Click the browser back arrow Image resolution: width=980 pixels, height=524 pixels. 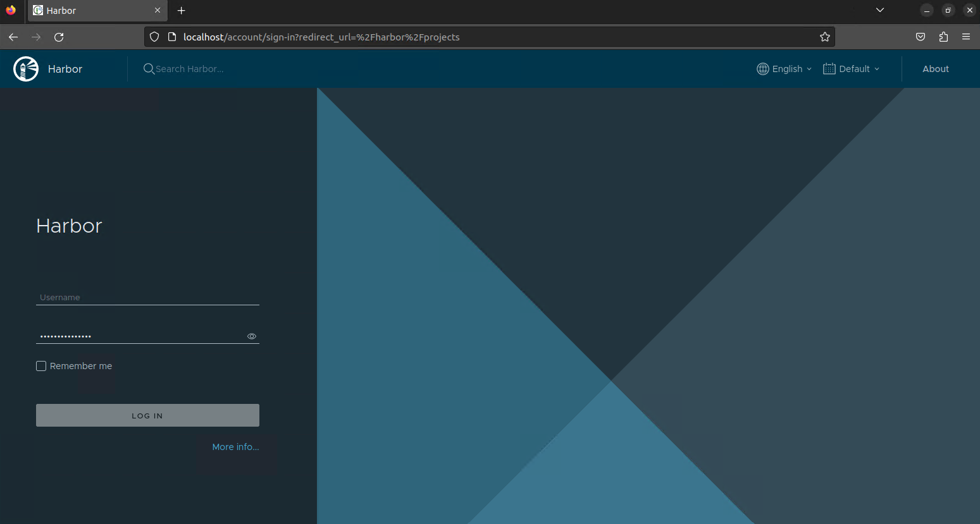point(13,37)
